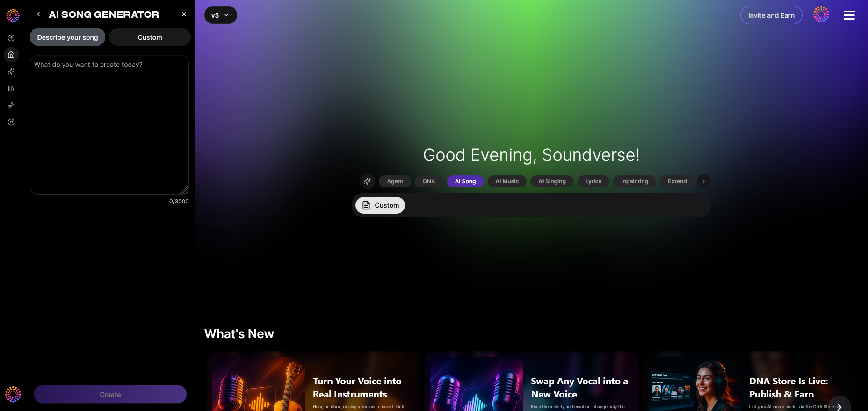Screen dimensions: 868x411
Task: Expand the v5 model version dropdown
Action: [x=220, y=15]
